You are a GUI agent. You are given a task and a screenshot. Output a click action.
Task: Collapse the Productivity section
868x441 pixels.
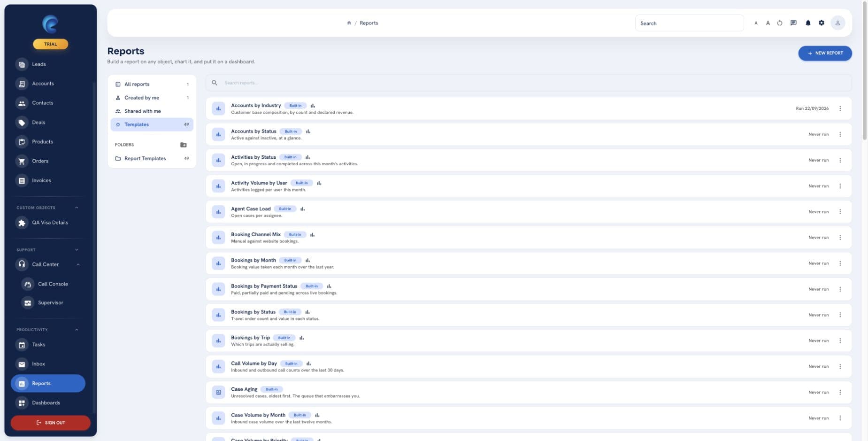pyautogui.click(x=77, y=330)
